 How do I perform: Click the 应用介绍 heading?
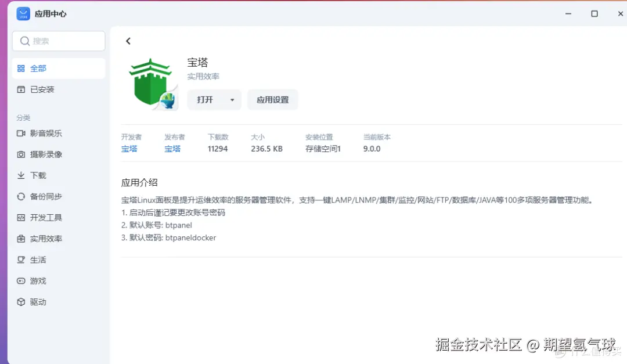pos(139,183)
